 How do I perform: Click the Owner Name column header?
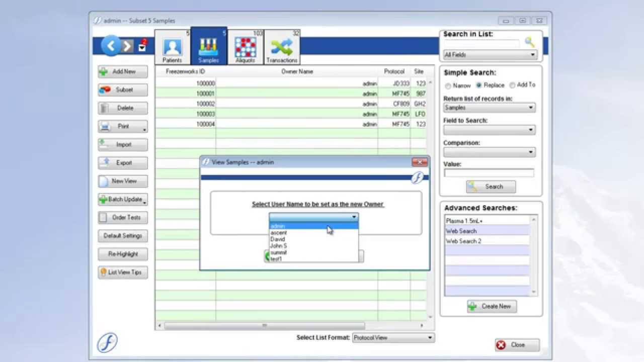[297, 71]
